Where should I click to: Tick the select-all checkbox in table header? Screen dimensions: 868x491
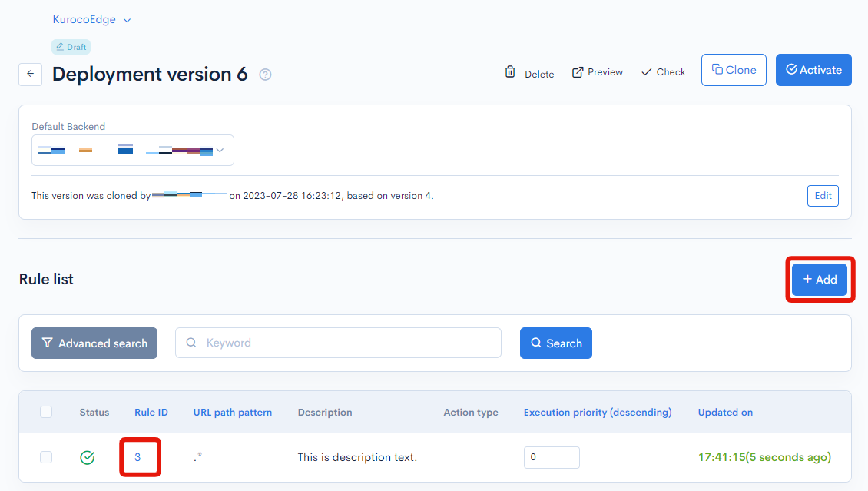[x=46, y=412]
